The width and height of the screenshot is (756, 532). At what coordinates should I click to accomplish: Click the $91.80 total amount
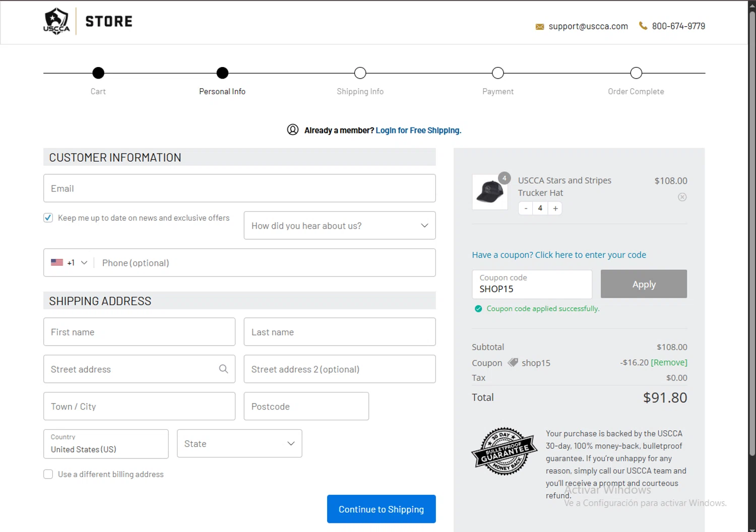click(x=665, y=397)
